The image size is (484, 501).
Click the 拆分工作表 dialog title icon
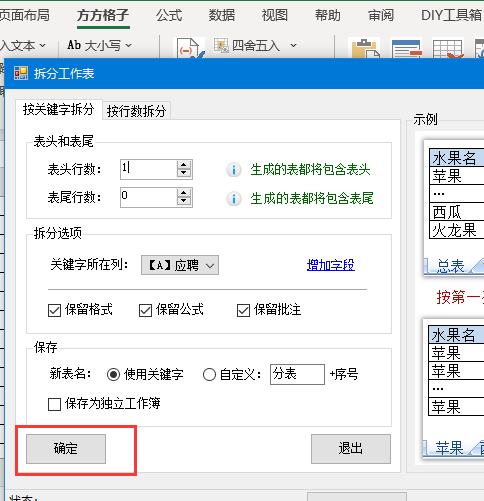click(x=21, y=73)
